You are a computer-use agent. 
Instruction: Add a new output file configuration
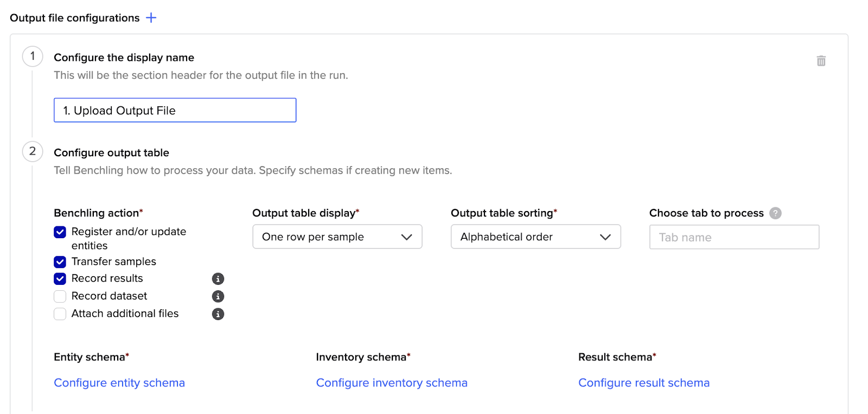[151, 18]
